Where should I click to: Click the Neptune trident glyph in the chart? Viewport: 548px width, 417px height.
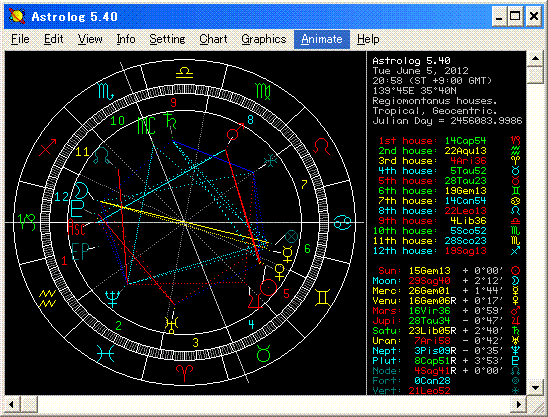tap(113, 299)
